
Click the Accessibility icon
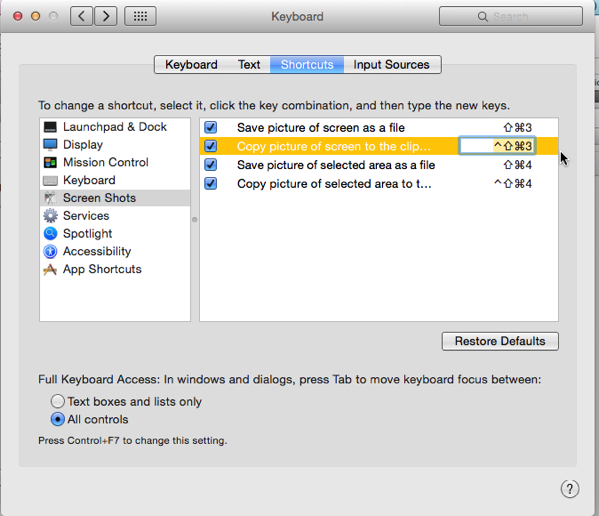(x=50, y=251)
